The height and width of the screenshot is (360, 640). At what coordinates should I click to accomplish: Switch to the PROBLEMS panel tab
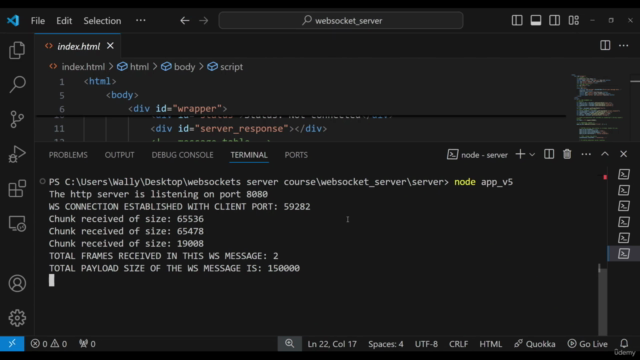pyautogui.click(x=68, y=155)
